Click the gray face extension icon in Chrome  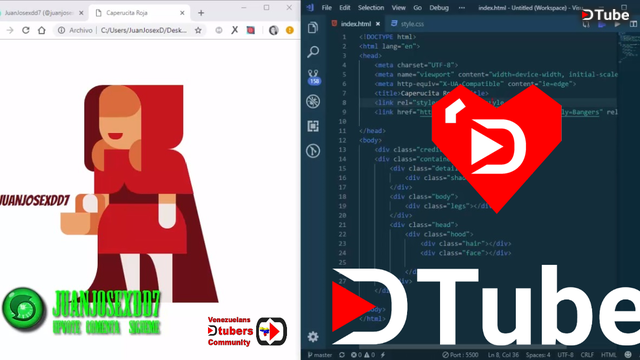(219, 30)
